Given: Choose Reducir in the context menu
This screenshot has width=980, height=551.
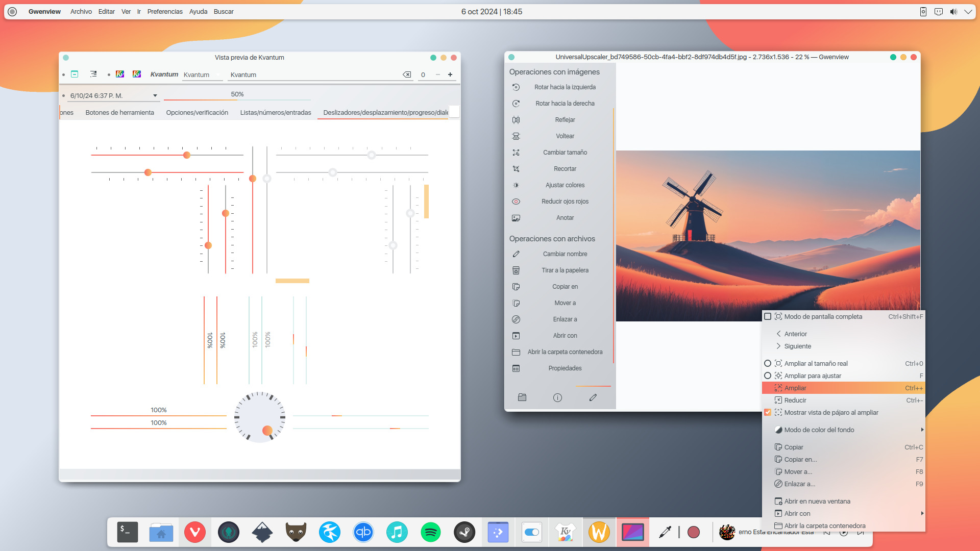Looking at the screenshot, I should 843,400.
